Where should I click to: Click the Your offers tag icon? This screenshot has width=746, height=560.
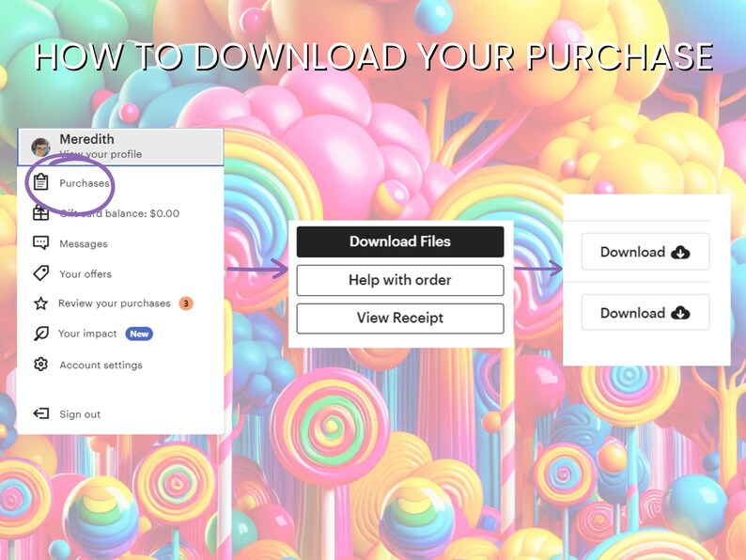[x=41, y=273]
